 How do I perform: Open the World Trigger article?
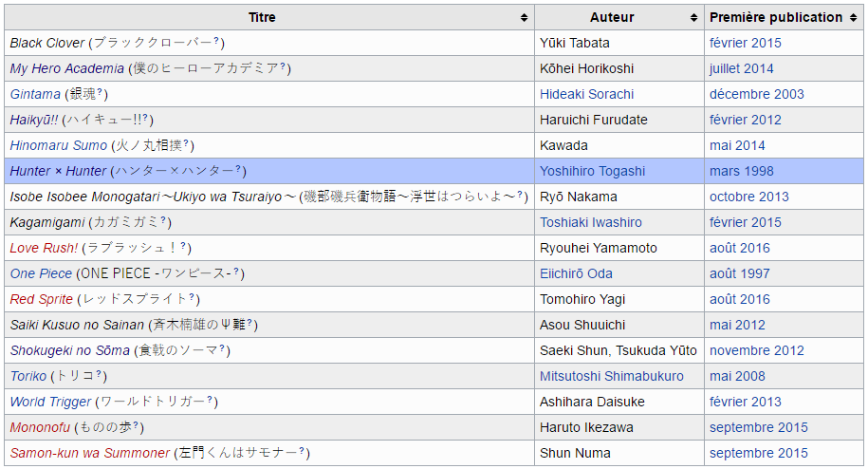coord(50,402)
